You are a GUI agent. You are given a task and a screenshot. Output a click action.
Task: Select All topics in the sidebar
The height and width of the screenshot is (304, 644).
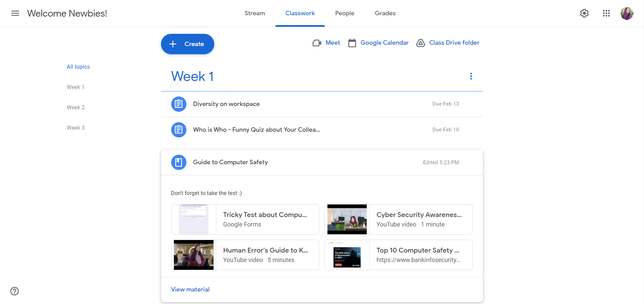tap(78, 67)
